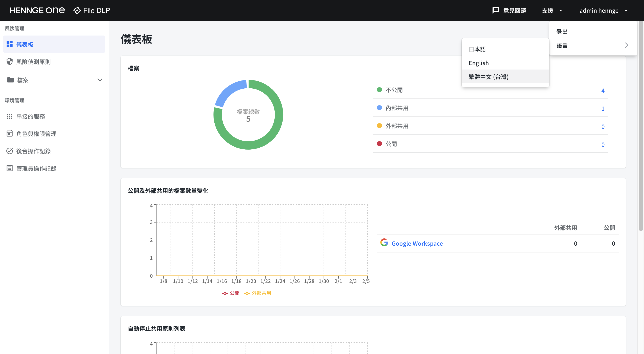
Task: Toggle the 公開 series in chart legend
Action: (231, 293)
